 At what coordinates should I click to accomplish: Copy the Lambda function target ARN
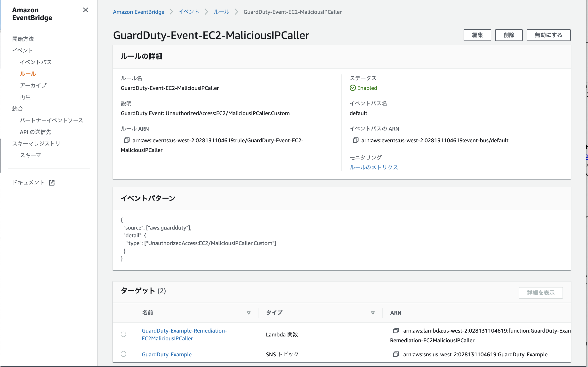[396, 331]
